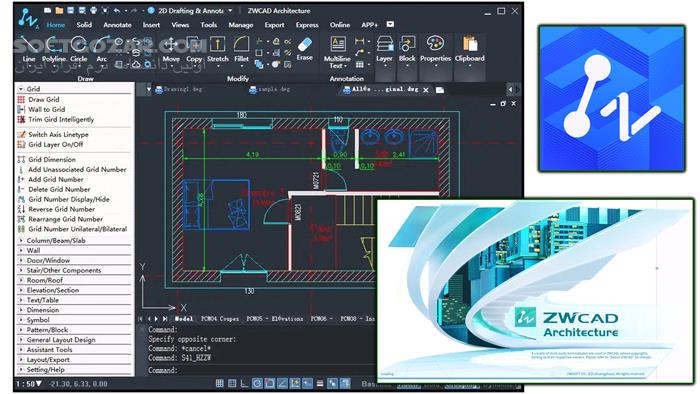Open the Properties palette icon

tap(435, 50)
